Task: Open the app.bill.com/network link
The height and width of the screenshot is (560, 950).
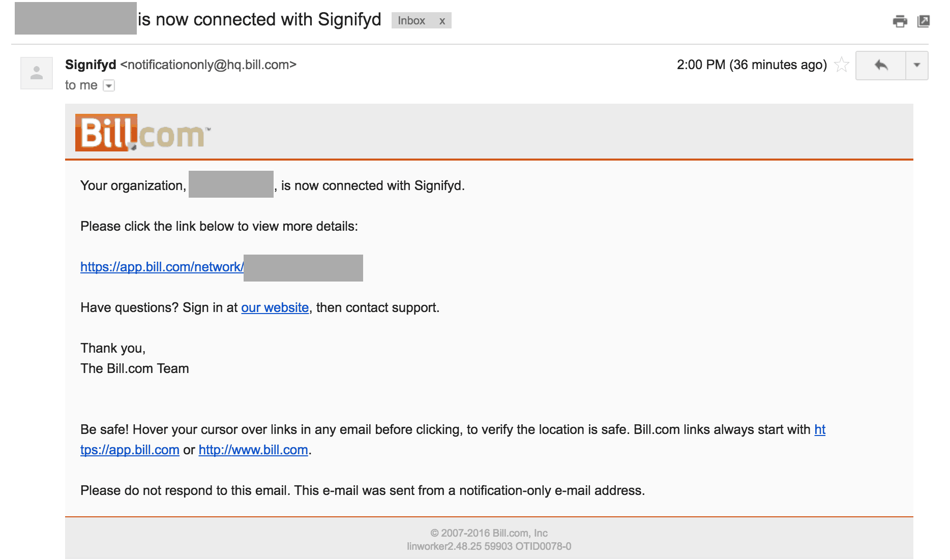Action: [x=162, y=267]
